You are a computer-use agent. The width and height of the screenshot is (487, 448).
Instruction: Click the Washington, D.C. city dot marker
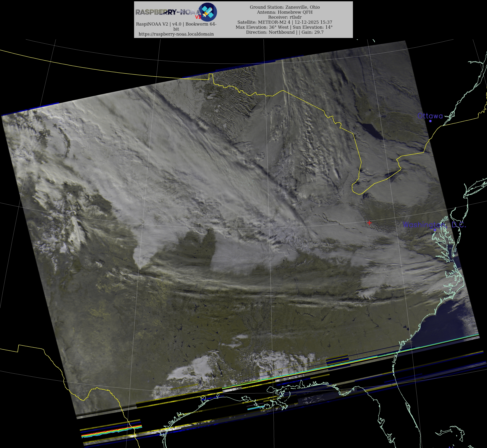click(x=435, y=230)
